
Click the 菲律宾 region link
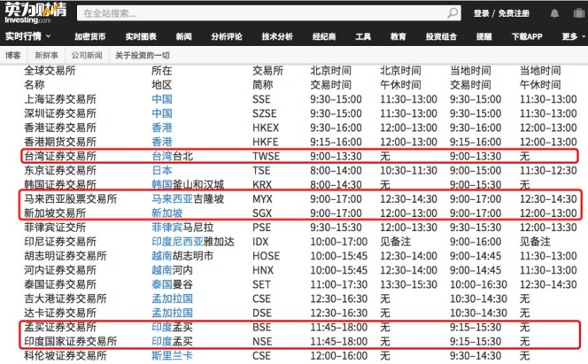[x=167, y=228]
